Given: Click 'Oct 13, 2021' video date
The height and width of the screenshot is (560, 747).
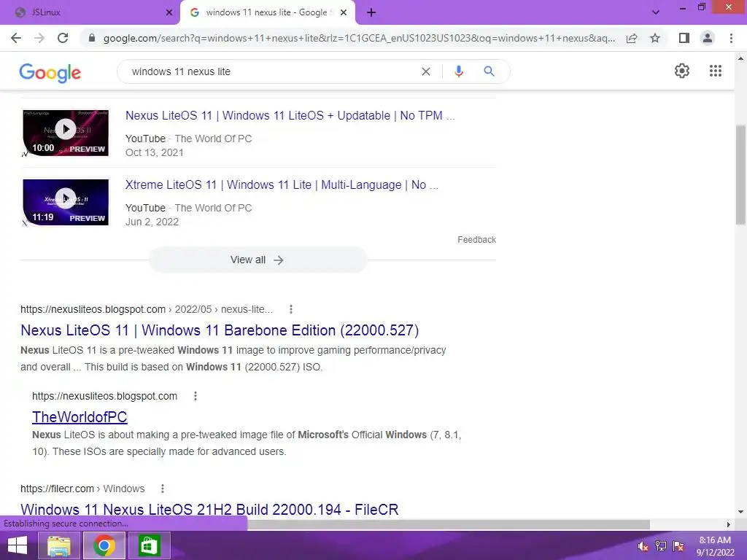Looking at the screenshot, I should (155, 152).
